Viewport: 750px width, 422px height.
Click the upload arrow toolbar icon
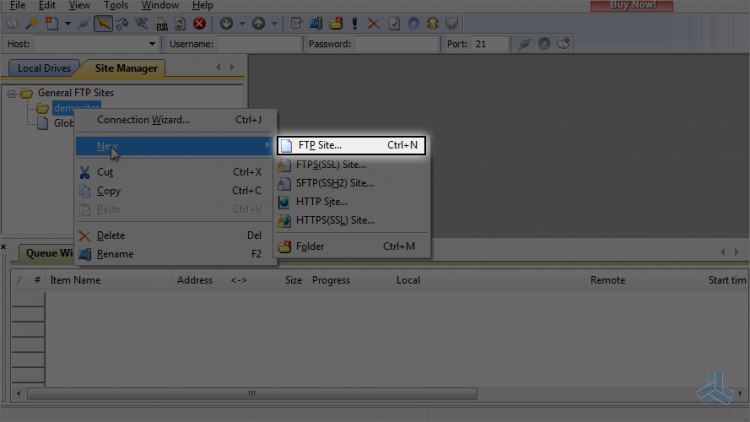click(x=259, y=23)
